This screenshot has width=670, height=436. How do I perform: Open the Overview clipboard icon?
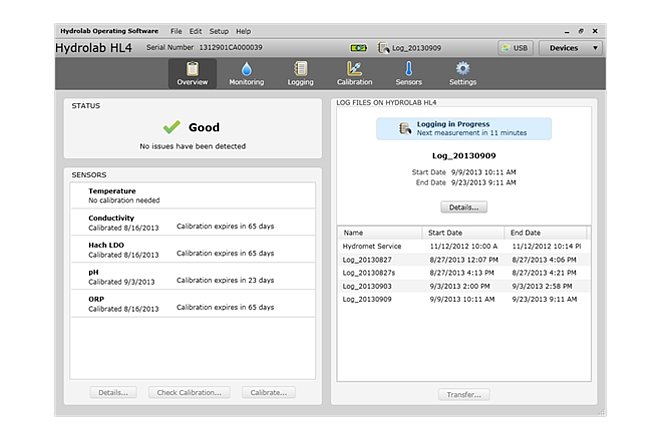coord(192,69)
